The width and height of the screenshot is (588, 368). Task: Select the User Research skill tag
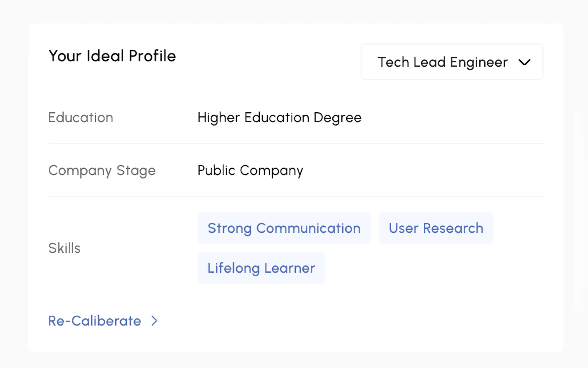click(x=436, y=228)
